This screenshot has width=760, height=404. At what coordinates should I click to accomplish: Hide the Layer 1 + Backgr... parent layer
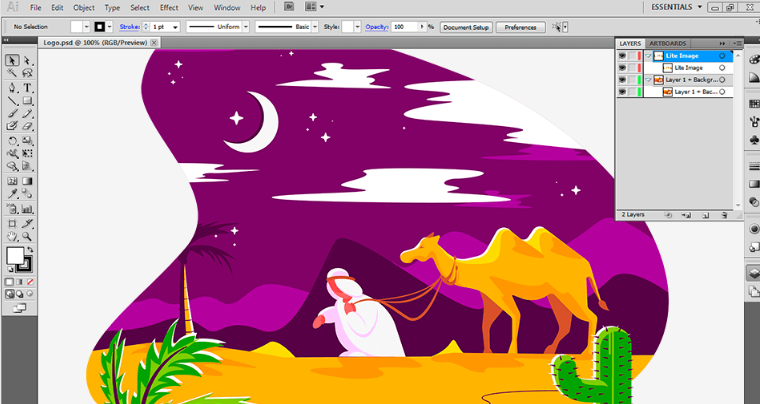point(622,80)
